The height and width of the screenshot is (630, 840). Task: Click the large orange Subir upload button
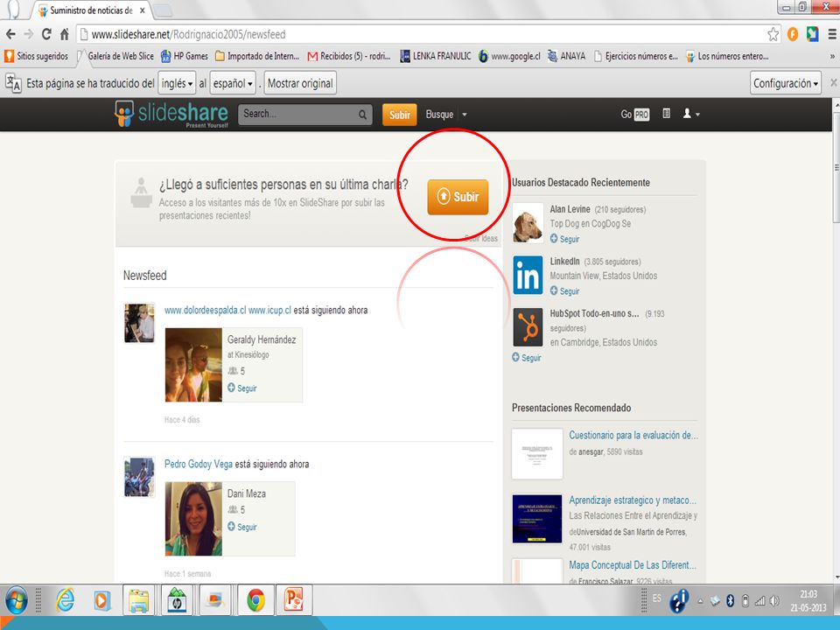458,197
